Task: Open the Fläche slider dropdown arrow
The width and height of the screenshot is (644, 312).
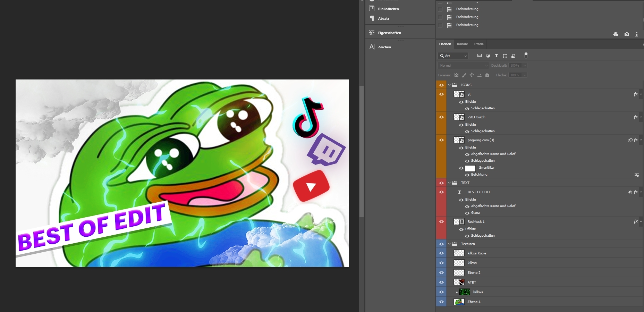Action: (x=525, y=75)
